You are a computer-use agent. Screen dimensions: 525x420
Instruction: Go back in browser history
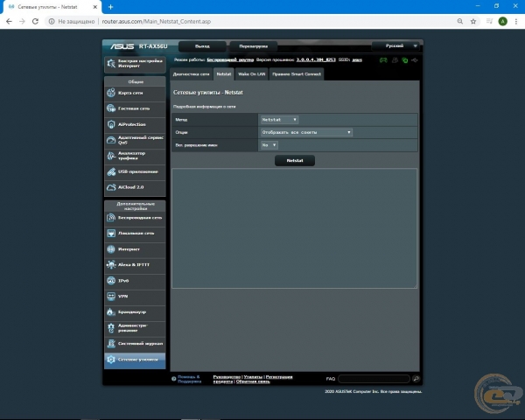point(9,21)
